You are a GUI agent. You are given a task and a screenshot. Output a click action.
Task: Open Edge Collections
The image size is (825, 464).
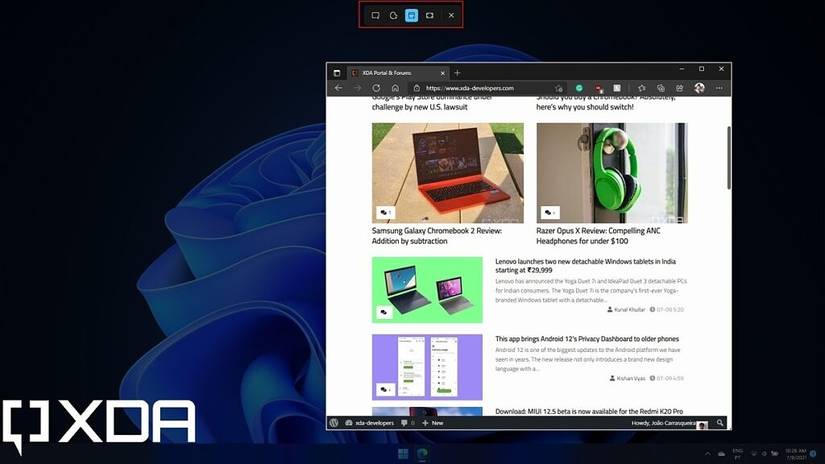661,88
